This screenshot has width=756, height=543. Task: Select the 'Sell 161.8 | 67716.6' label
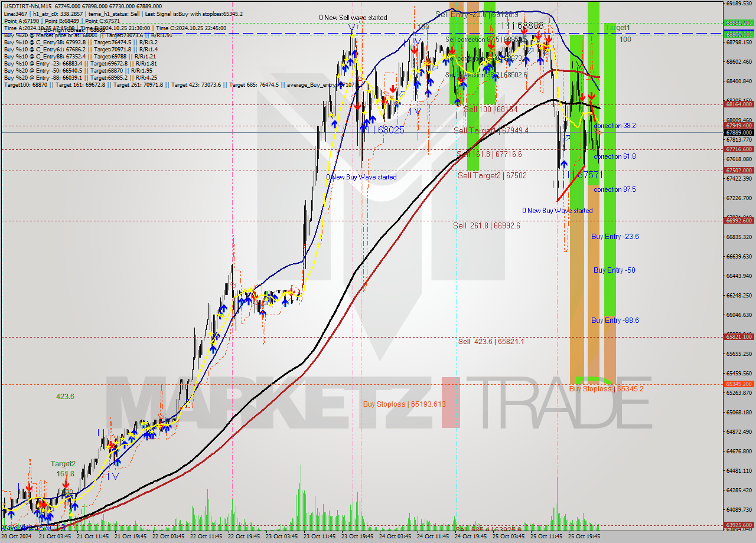489,154
